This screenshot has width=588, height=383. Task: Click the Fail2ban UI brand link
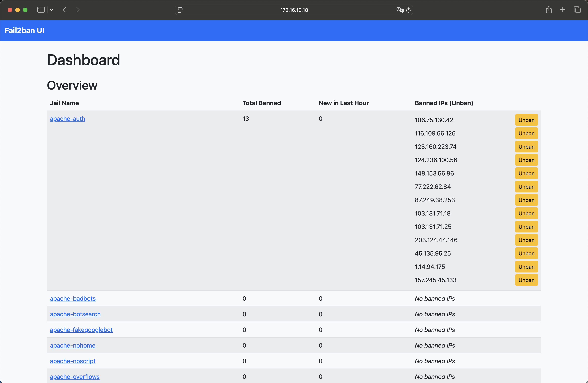[x=24, y=30]
